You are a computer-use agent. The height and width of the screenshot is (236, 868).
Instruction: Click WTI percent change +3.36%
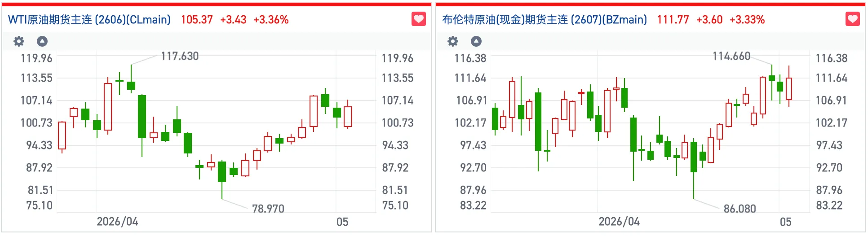coord(271,20)
